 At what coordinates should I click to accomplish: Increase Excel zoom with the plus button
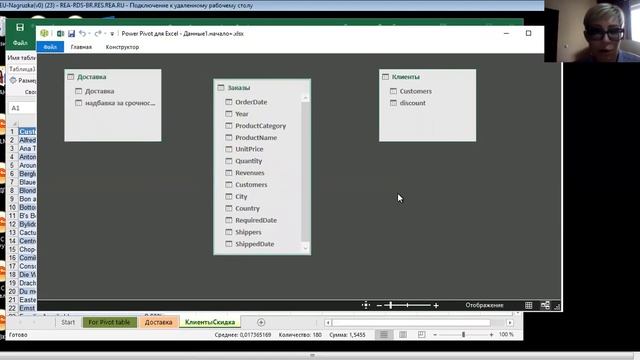[491, 335]
